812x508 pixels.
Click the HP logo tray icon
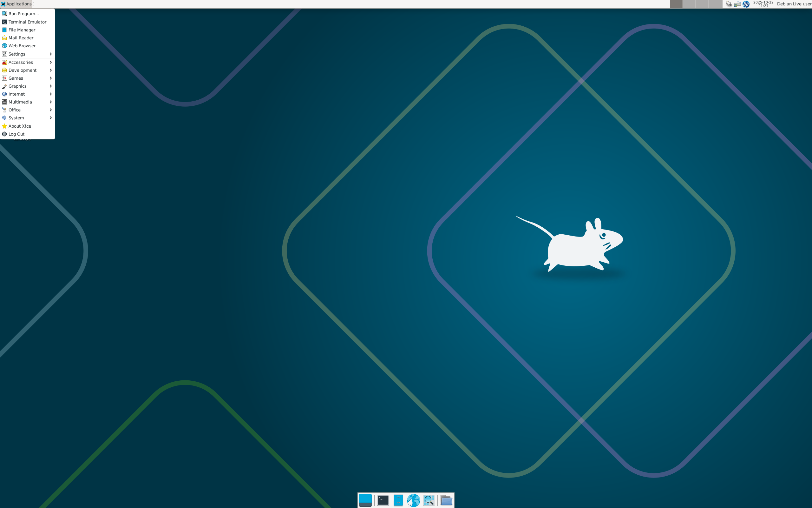pyautogui.click(x=746, y=4)
